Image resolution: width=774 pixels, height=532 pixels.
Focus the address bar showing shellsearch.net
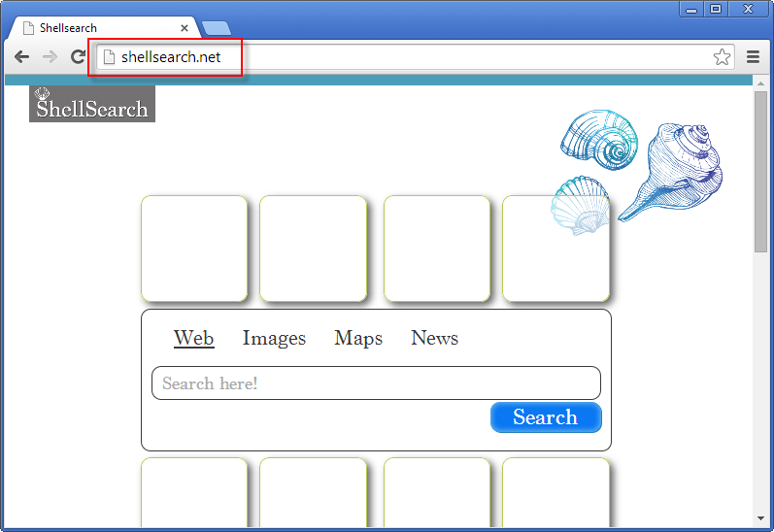click(415, 56)
